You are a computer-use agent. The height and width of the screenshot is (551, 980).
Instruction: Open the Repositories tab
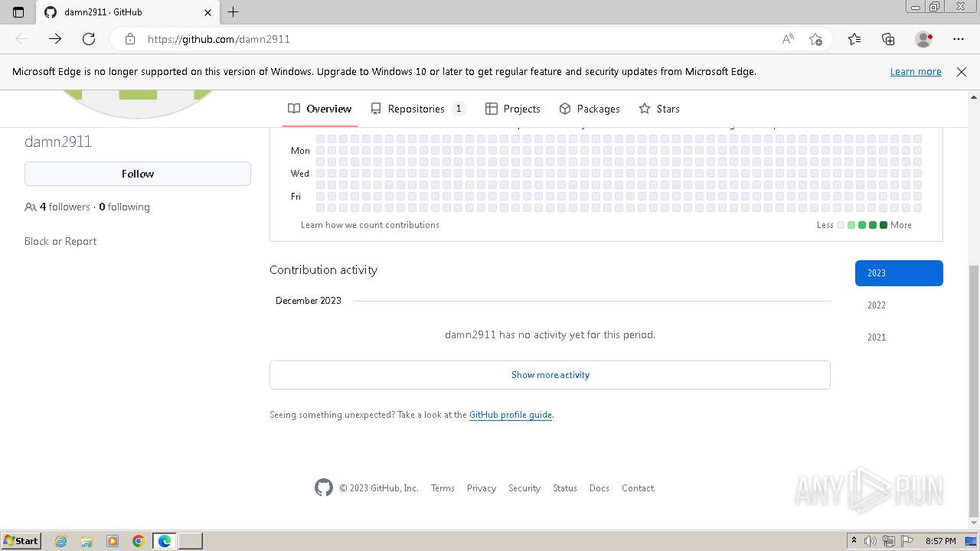tap(417, 109)
